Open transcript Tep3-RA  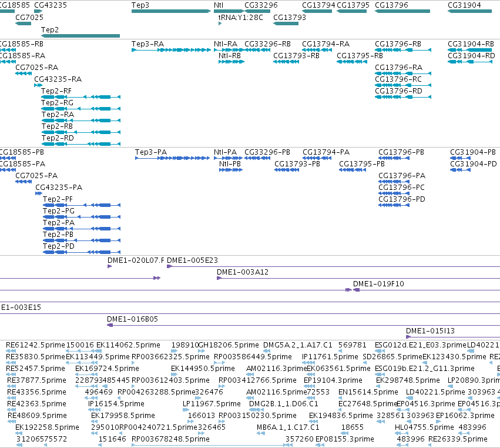tap(147, 44)
